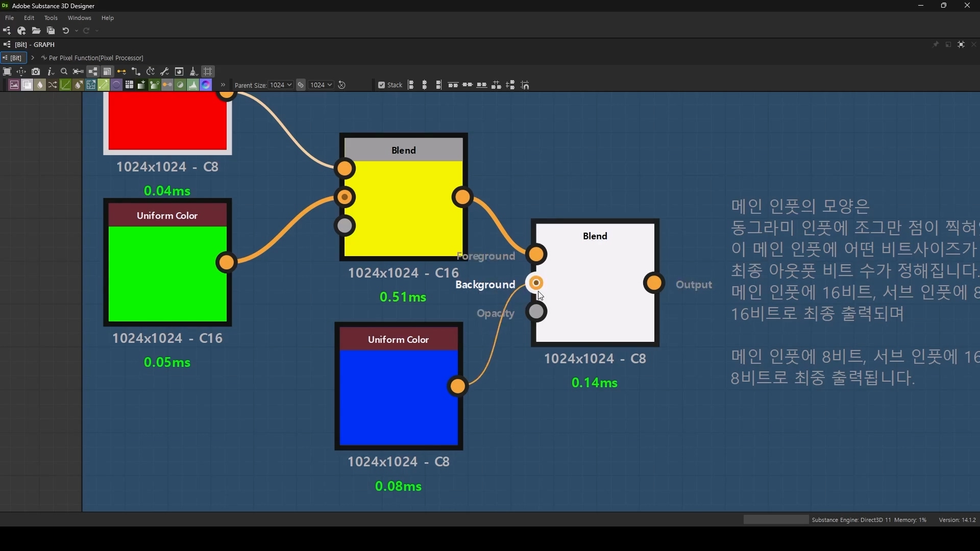
Task: Add an HSL color wheel node
Action: point(206,85)
